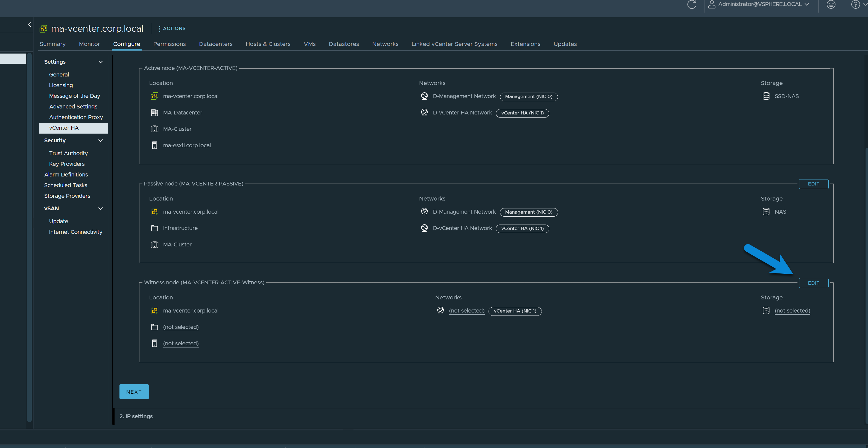The width and height of the screenshot is (868, 448).
Task: Open the Extensions tab
Action: (525, 44)
